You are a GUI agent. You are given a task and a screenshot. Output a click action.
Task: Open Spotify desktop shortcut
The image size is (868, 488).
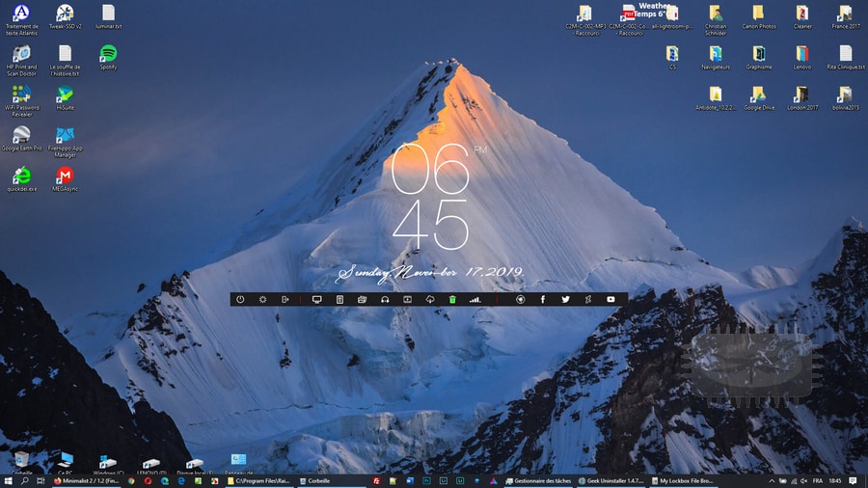(x=108, y=57)
